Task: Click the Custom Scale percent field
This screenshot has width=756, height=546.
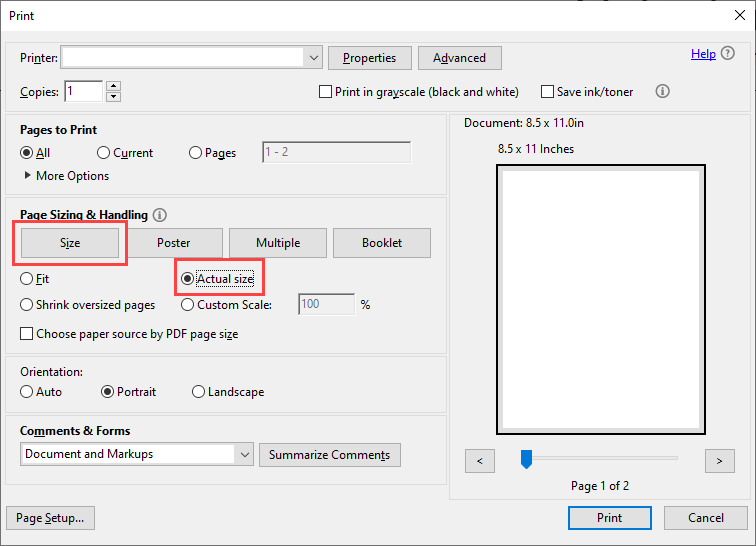Action: 326,304
